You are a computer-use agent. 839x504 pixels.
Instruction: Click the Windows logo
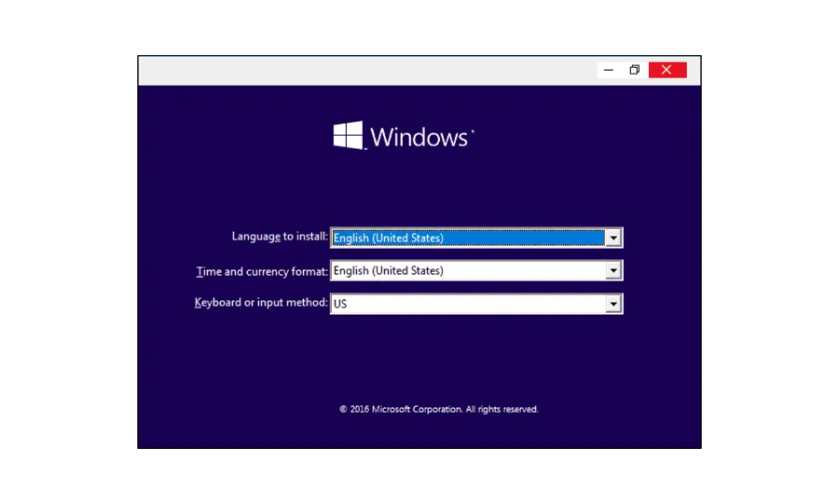404,136
